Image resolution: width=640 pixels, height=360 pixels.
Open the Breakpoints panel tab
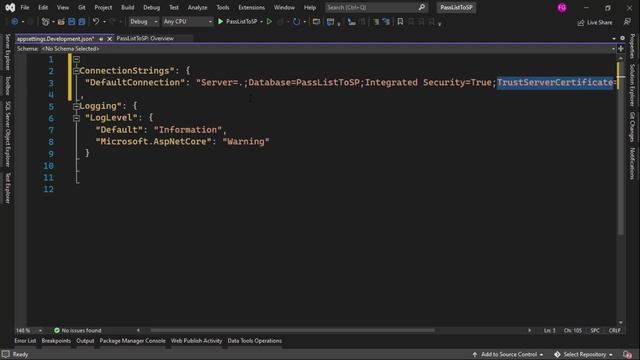coord(56,341)
